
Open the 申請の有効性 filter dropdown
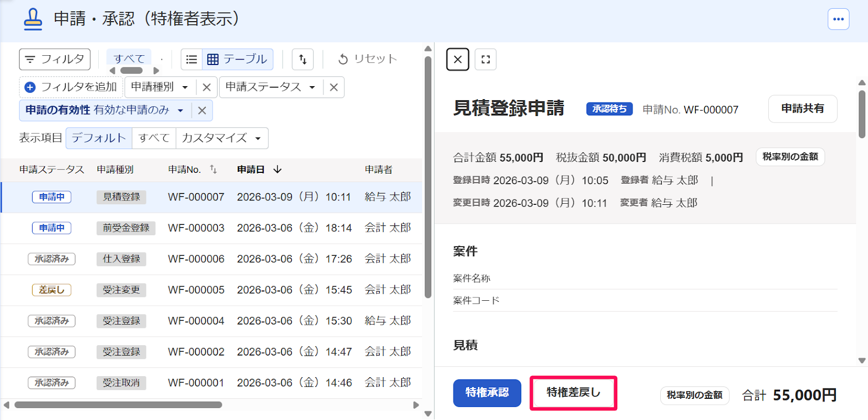point(105,111)
